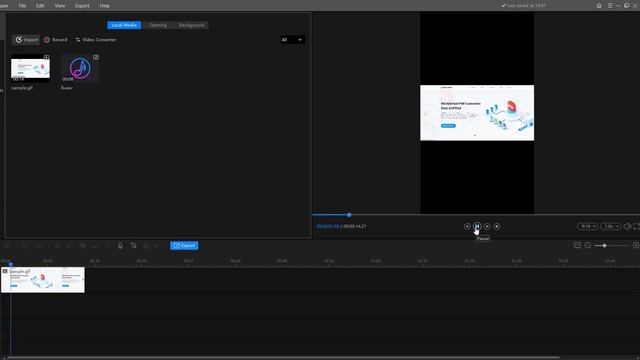This screenshot has height=360, width=640.
Task: Click the sample.gif file name label
Action: tap(22, 88)
